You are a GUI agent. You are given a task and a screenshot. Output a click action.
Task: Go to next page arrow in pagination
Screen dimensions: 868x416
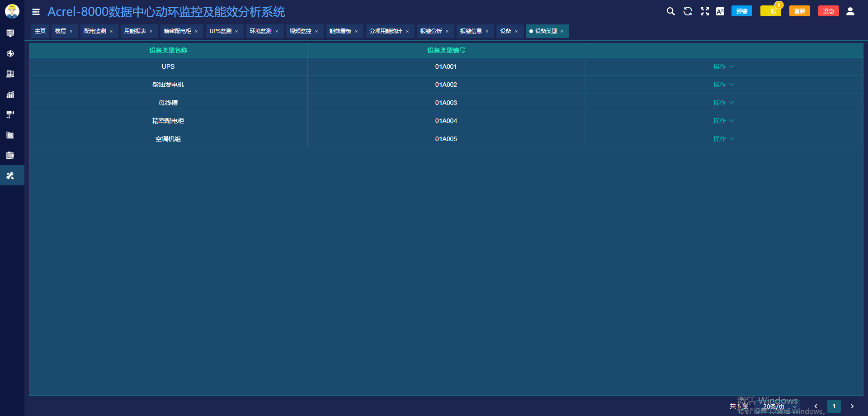tap(852, 407)
